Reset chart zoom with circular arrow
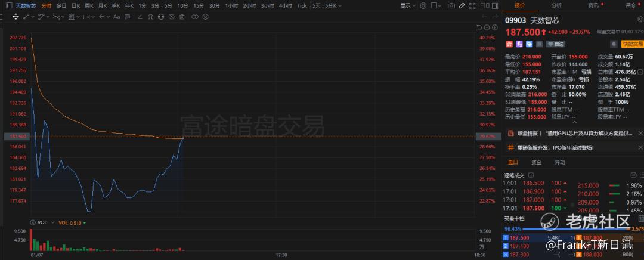Image resolution: width=644 pixels, height=260 pixels. (479, 27)
